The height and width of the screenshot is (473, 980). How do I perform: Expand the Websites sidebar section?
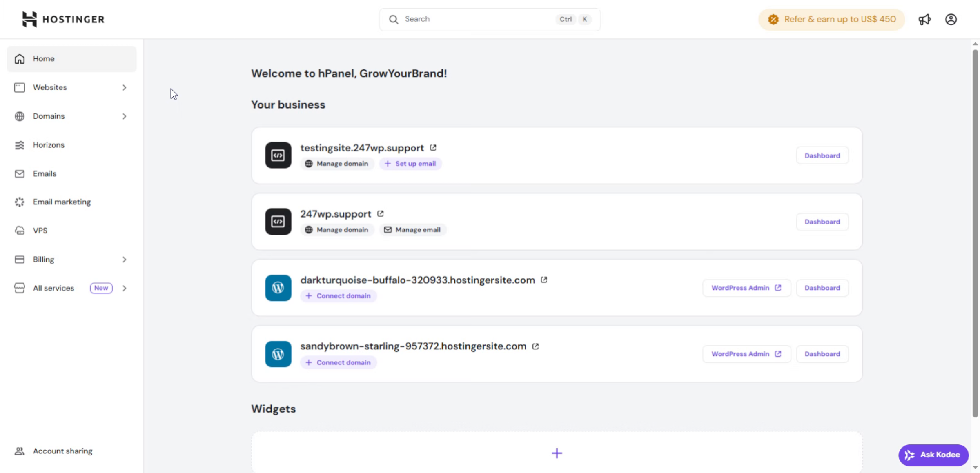[125, 87]
